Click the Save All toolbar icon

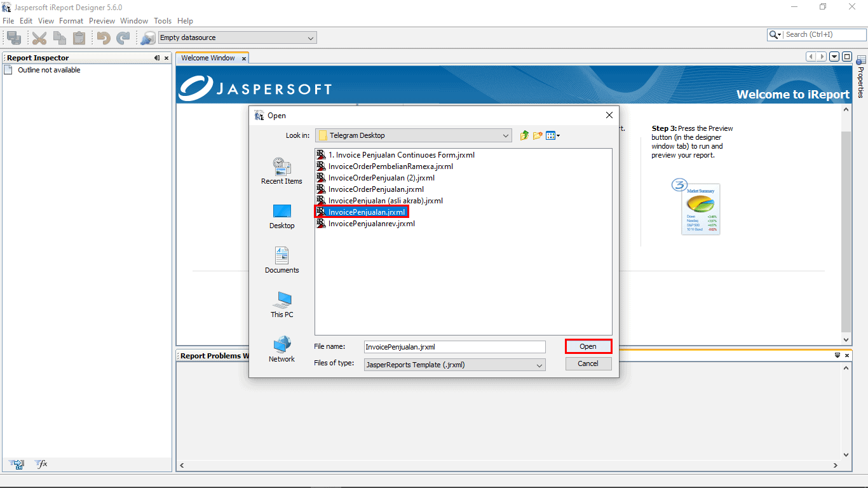click(x=13, y=38)
